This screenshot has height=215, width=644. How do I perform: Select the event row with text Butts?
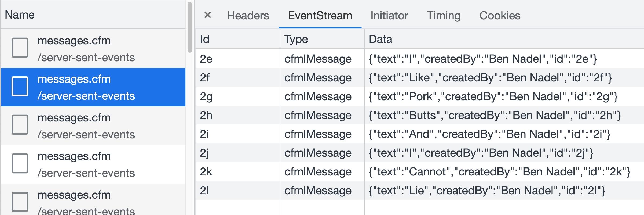coord(420,115)
